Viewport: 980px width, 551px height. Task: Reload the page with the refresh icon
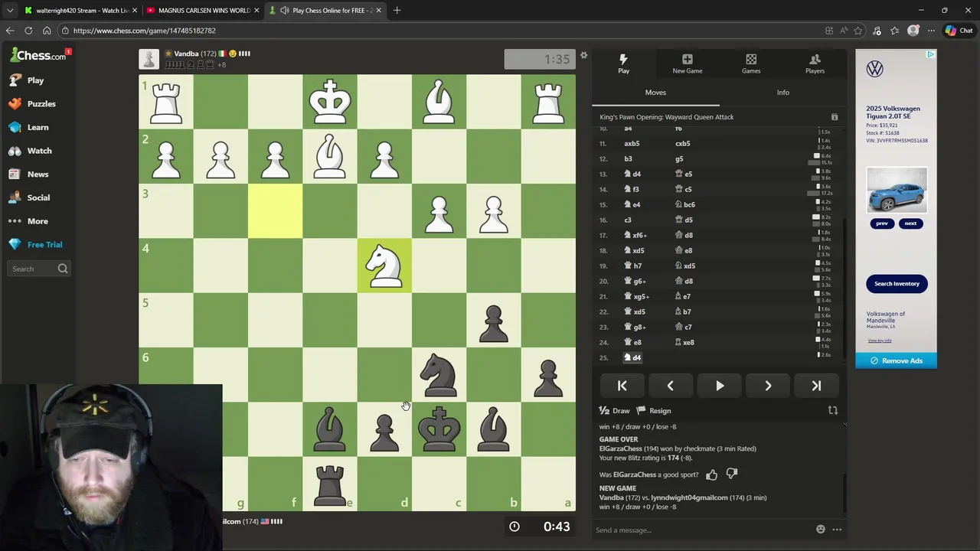pos(28,31)
